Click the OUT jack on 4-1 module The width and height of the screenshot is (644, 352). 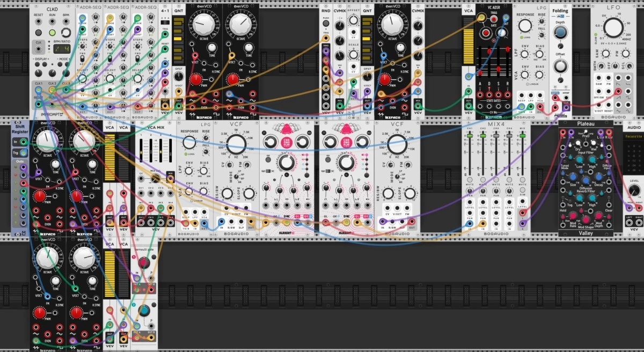(x=165, y=106)
